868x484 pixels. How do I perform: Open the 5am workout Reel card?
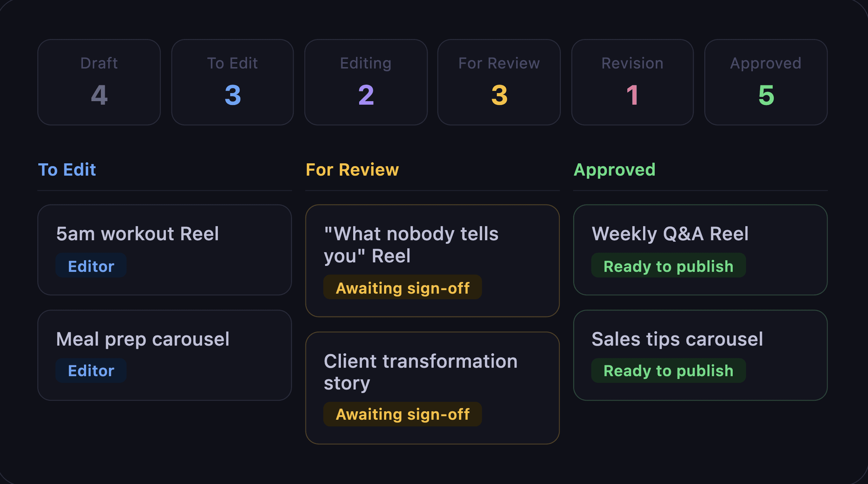point(165,250)
